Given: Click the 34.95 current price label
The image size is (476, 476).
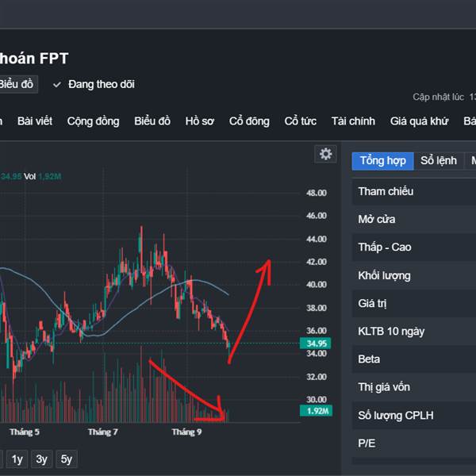Looking at the screenshot, I should (x=313, y=344).
